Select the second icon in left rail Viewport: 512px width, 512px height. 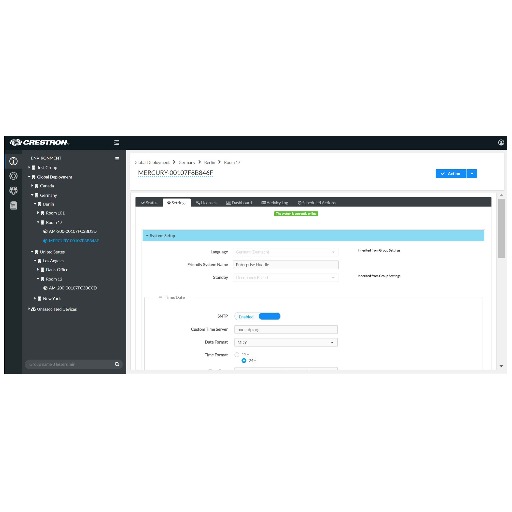tap(13, 176)
